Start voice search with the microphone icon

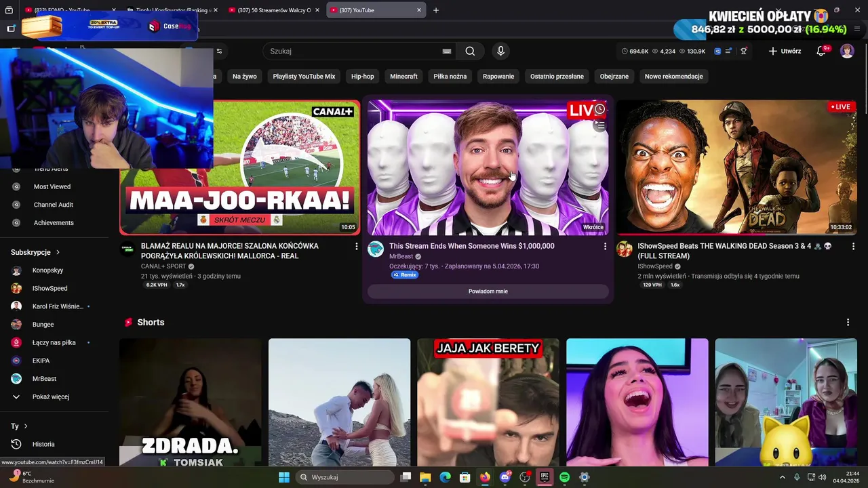tap(500, 51)
